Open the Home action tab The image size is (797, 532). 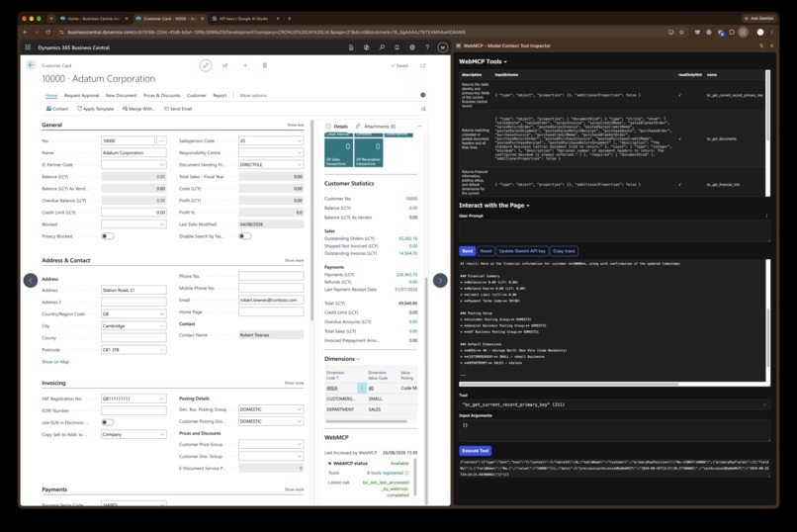tap(51, 96)
